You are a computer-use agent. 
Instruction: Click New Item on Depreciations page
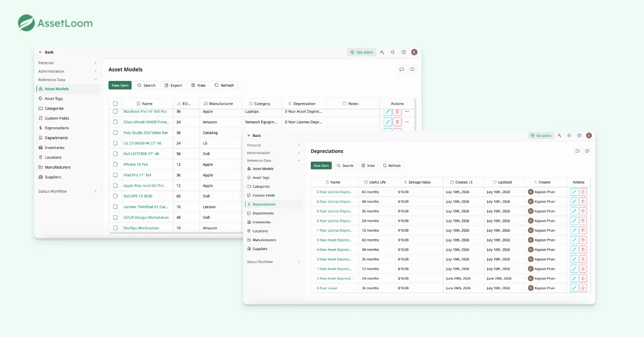pos(321,165)
